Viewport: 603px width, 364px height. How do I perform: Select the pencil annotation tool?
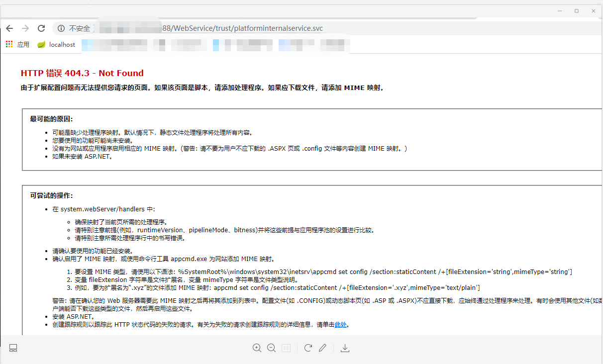pos(322,348)
